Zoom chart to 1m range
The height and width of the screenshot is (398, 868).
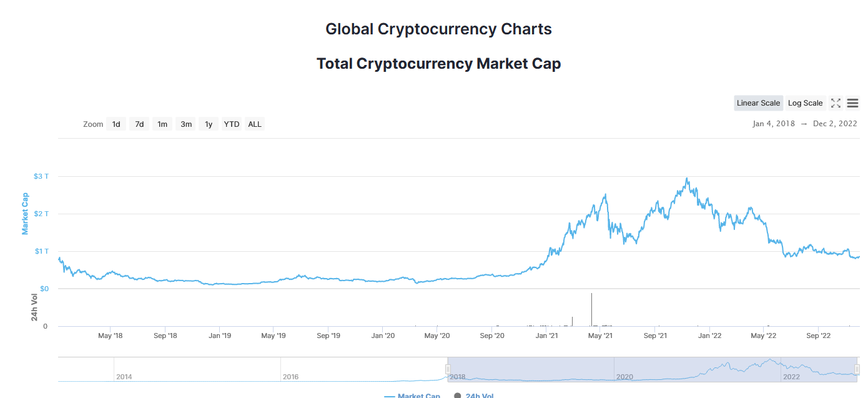[162, 124]
